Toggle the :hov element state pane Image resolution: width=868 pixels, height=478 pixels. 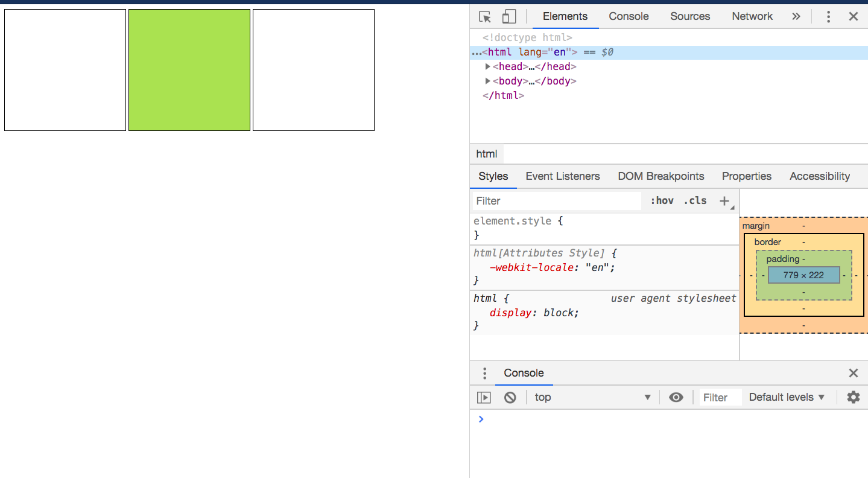(x=662, y=200)
